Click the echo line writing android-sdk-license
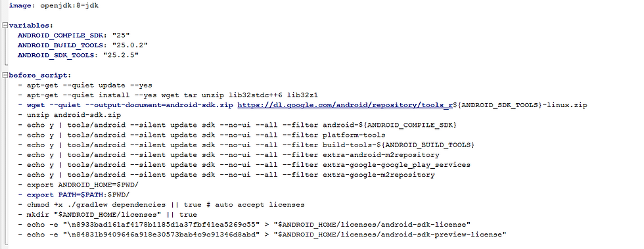This screenshot has width=644, height=249. pyautogui.click(x=244, y=224)
